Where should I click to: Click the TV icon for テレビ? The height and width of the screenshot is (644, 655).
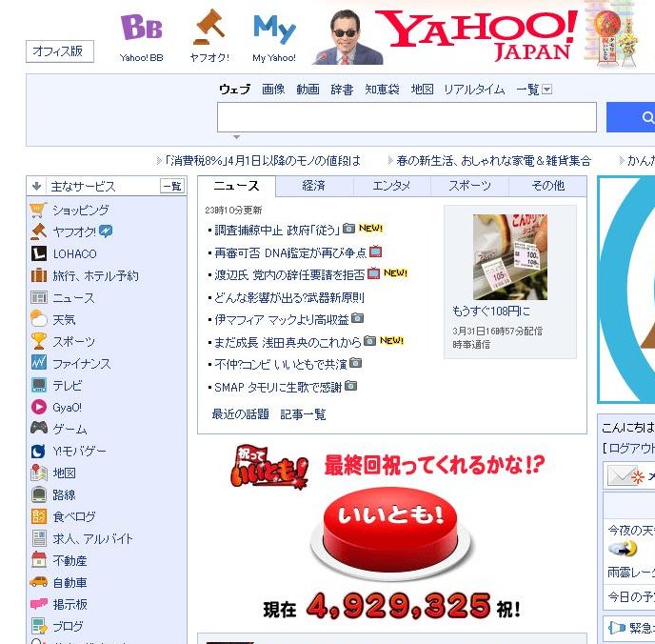tap(38, 385)
